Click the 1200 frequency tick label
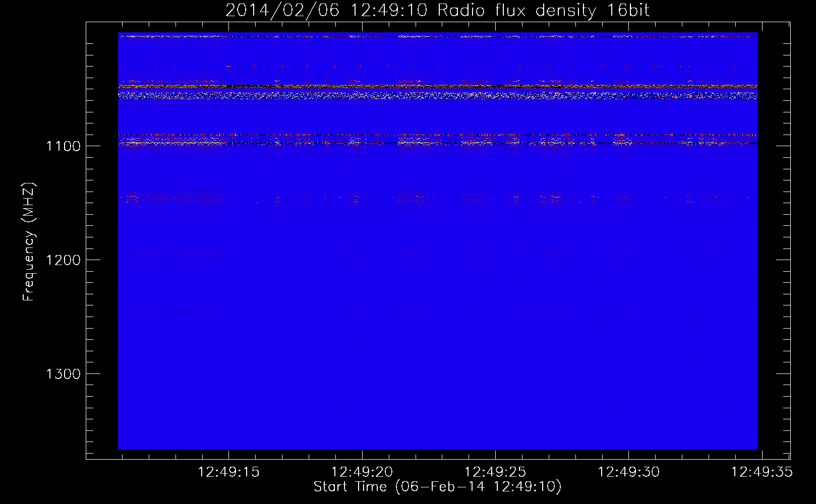The width and height of the screenshot is (816, 504). (x=63, y=260)
